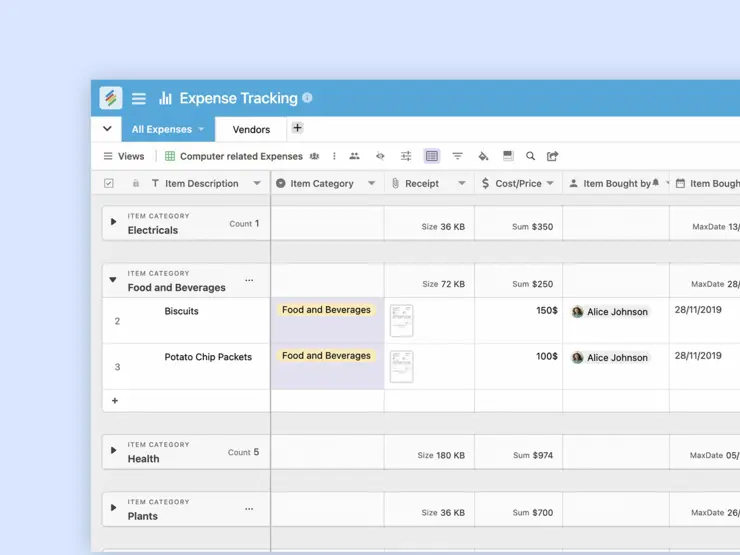Toggle hidden columns eye icon
This screenshot has width=740, height=555.
(x=380, y=156)
